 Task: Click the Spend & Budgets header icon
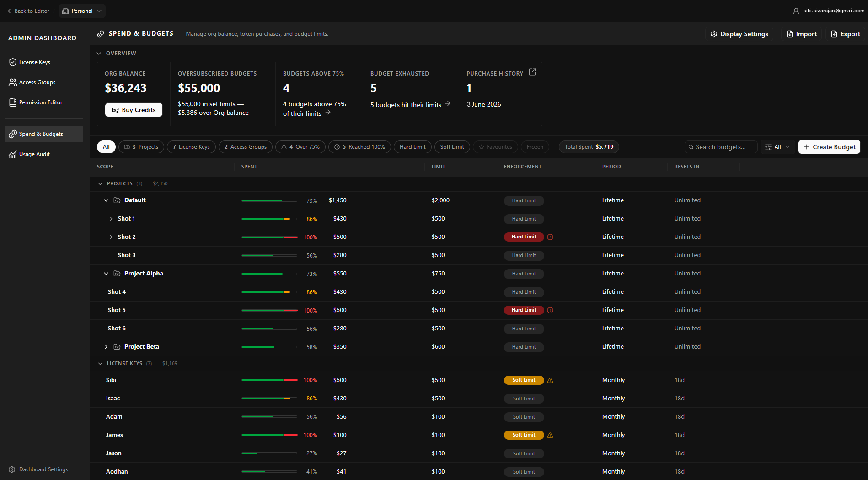(101, 34)
